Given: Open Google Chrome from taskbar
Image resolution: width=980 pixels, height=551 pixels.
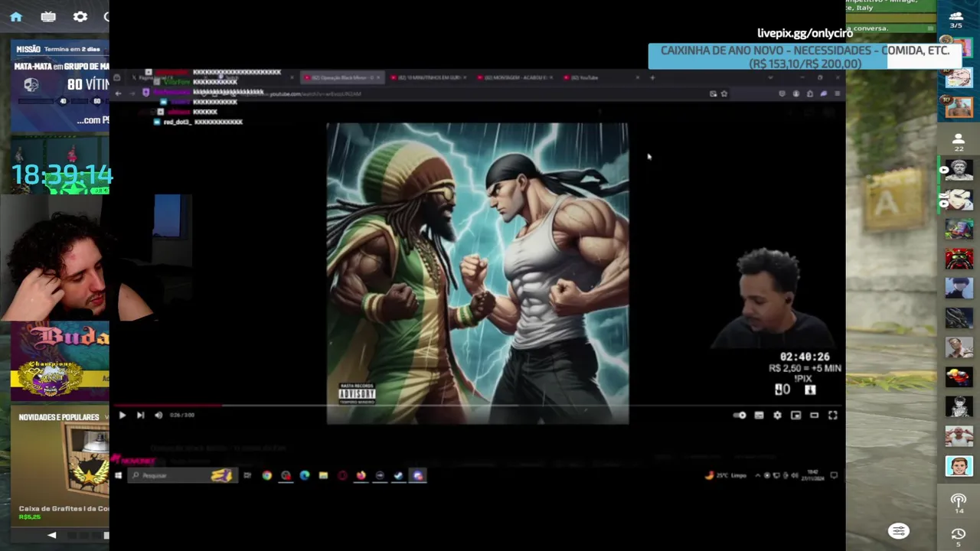Looking at the screenshot, I should (x=266, y=475).
